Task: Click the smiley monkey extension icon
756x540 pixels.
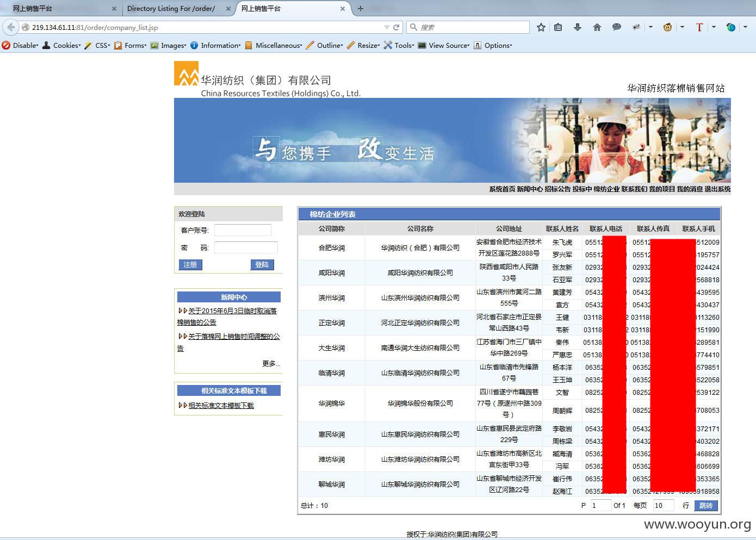Action: pyautogui.click(x=667, y=27)
